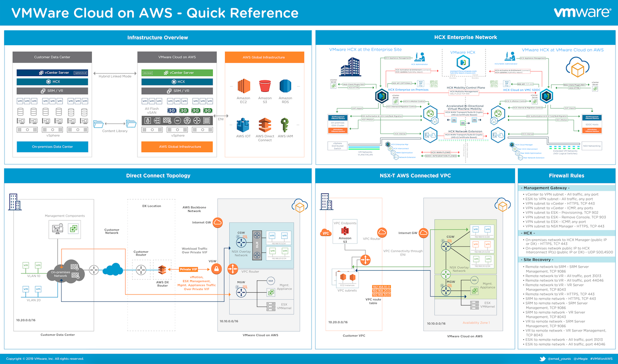Click 'ESXi to remote network - All traffic, port 44046'
The height and width of the screenshot is (364, 618).
click(x=565, y=344)
